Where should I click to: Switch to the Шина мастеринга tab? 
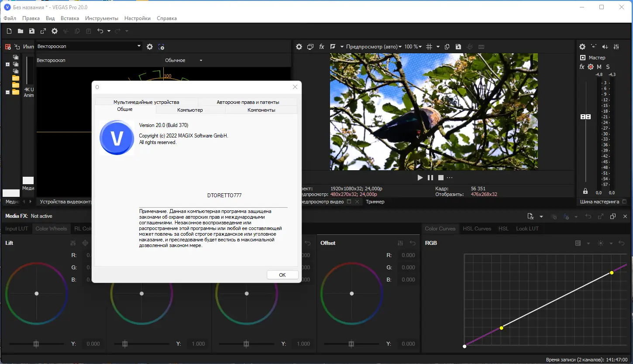tap(599, 202)
